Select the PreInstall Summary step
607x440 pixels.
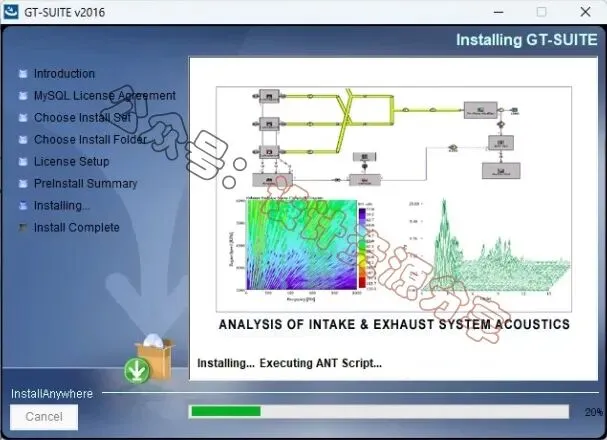point(86,183)
